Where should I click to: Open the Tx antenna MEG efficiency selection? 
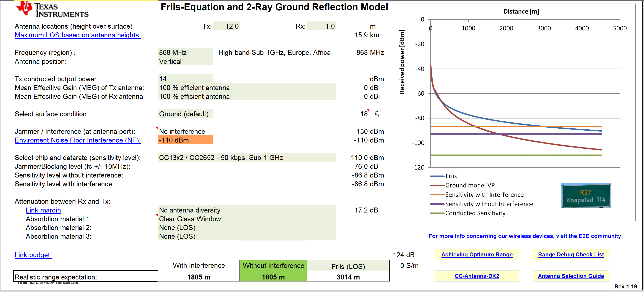pos(247,88)
